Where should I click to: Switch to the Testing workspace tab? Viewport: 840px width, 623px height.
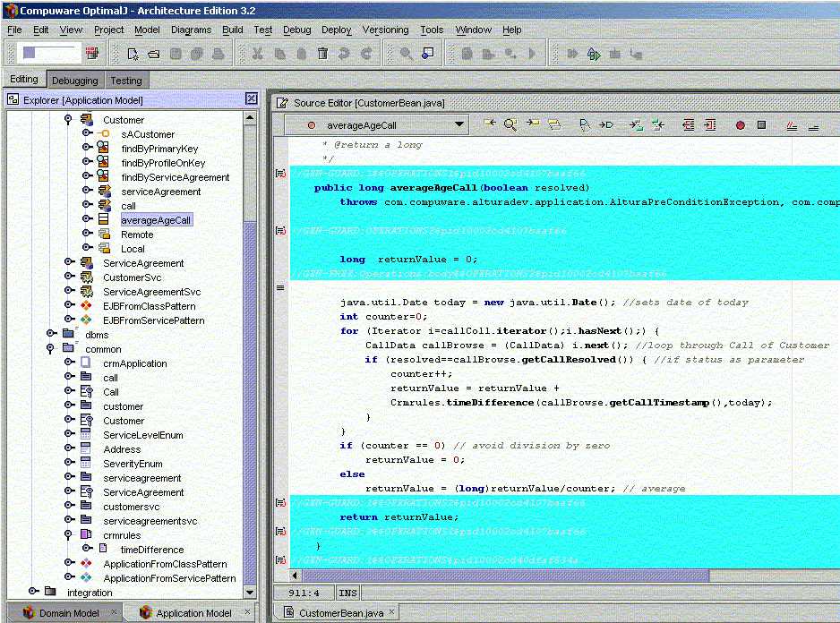click(126, 81)
